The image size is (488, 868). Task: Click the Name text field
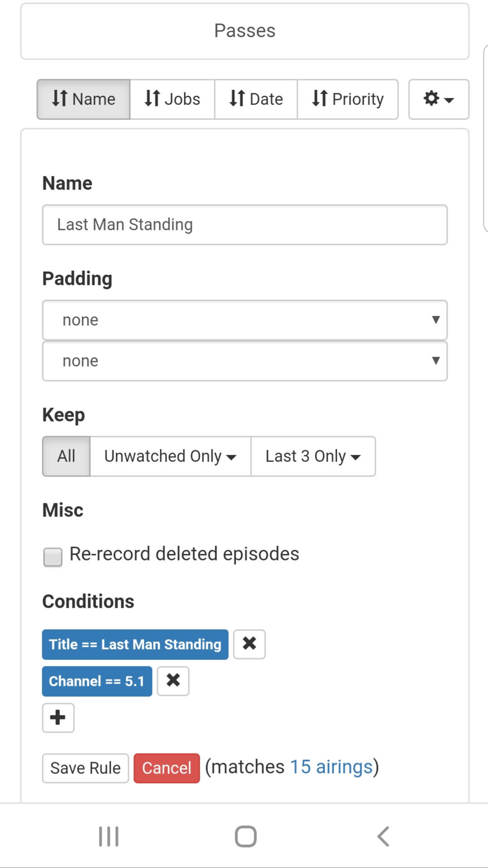[245, 224]
